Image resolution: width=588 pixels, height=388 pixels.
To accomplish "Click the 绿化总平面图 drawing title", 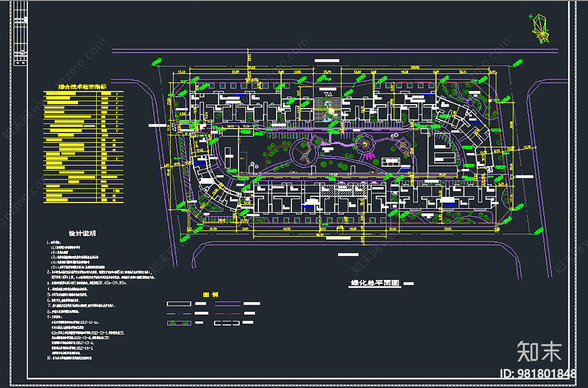I will pos(375,283).
